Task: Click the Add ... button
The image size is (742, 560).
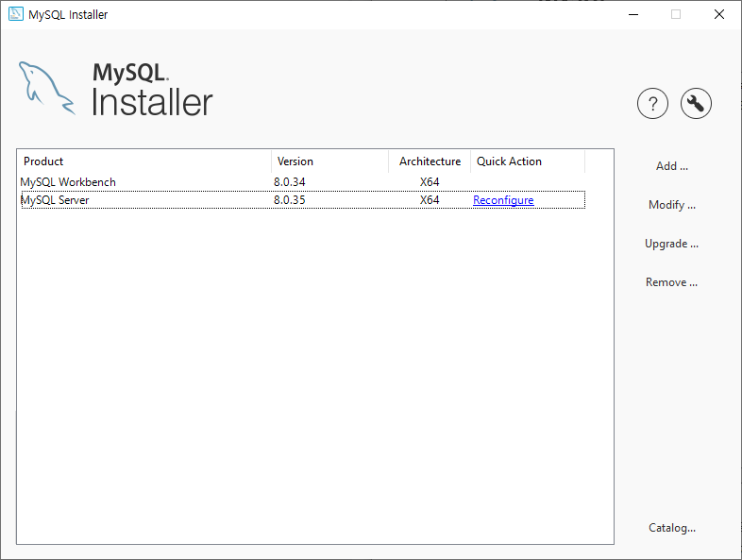Action: pos(671,166)
